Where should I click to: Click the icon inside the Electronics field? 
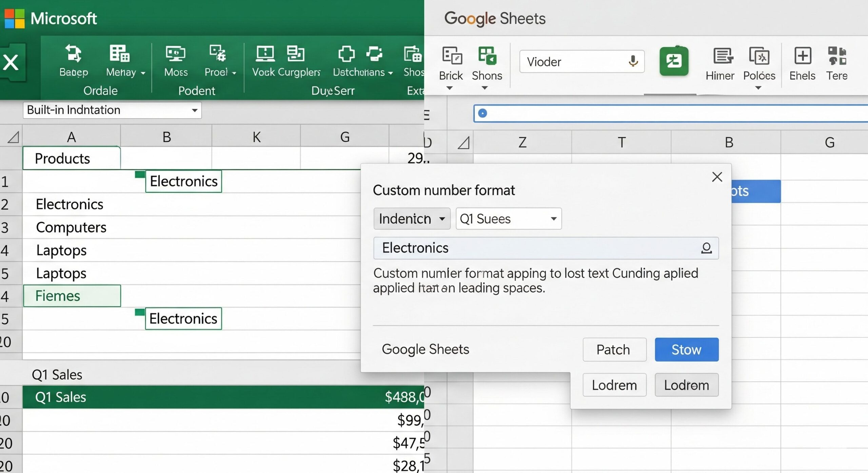[706, 248]
